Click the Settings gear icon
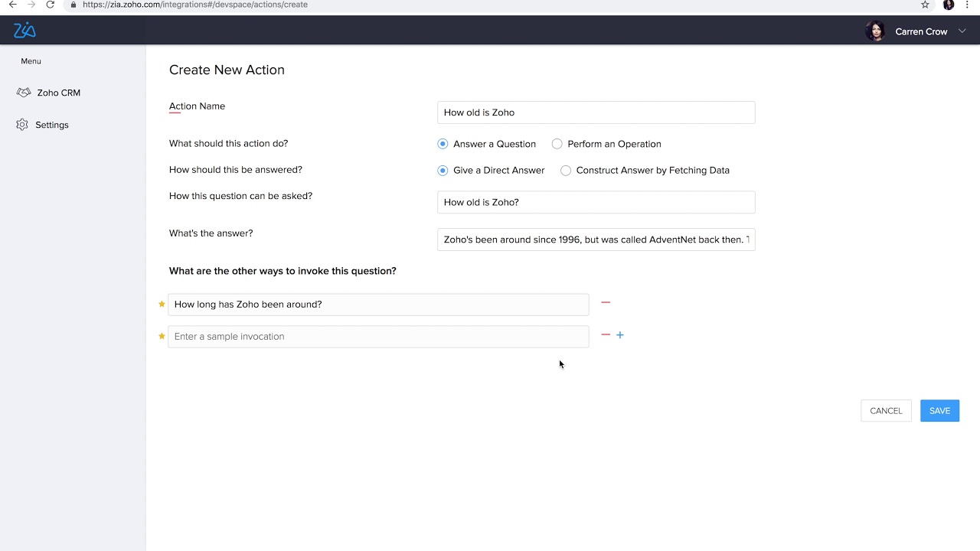 (22, 125)
